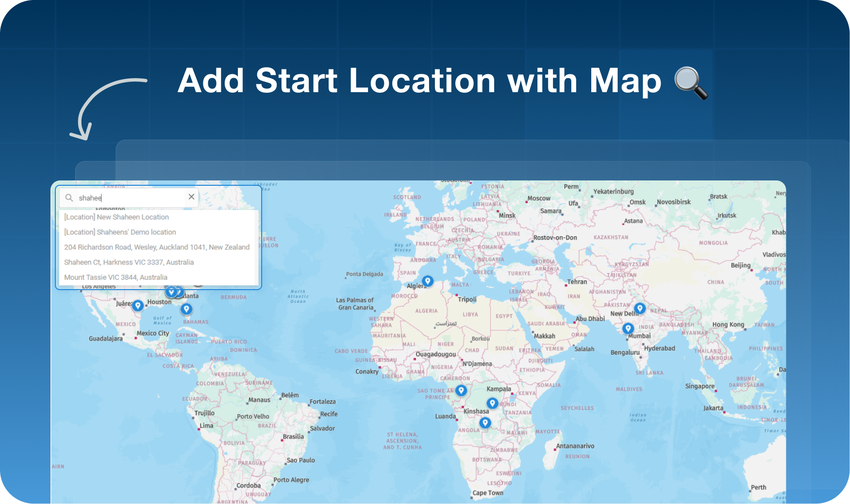The width and height of the screenshot is (850, 504).
Task: Clear the search text with the X icon
Action: coord(191,197)
